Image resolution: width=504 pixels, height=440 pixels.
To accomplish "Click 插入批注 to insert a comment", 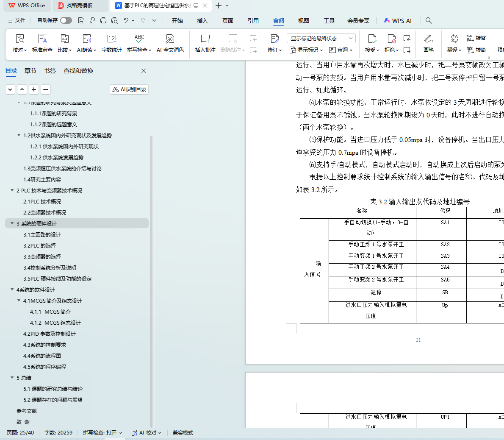I will coord(205,39).
